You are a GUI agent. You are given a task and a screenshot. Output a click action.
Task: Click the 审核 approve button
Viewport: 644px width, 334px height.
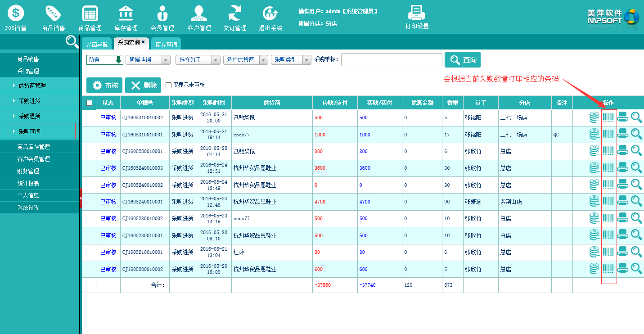pyautogui.click(x=104, y=85)
